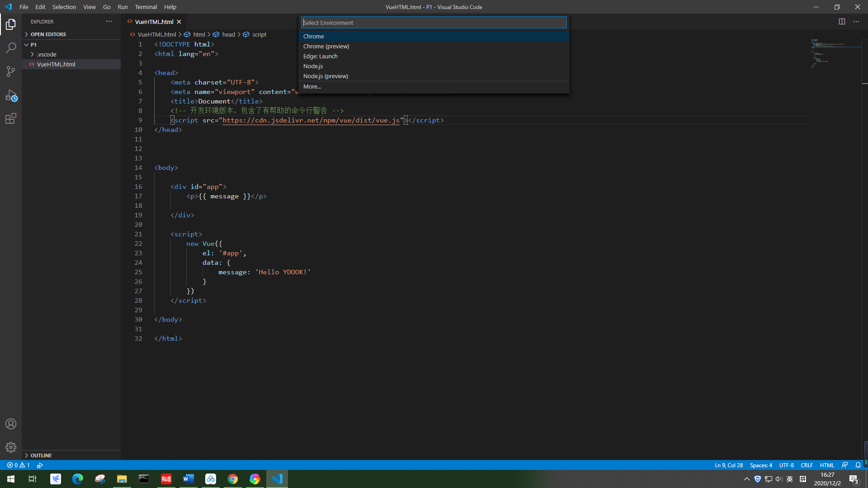
Task: Click the Split Editor Right icon
Action: point(842,22)
